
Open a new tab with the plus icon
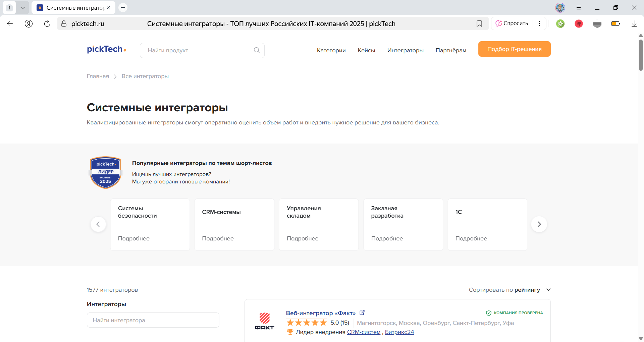point(123,7)
